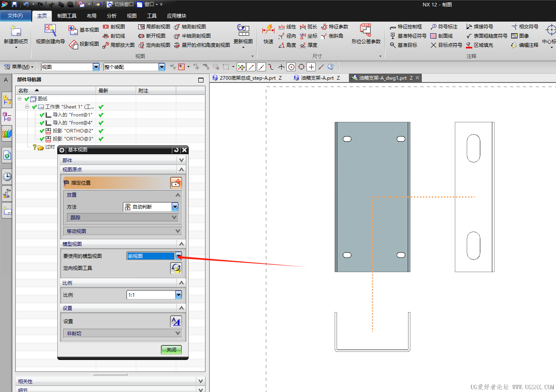Viewport: 556px width, 392px height.
Task: Expand the Dependencies (相关性) panel
Action: (111, 381)
